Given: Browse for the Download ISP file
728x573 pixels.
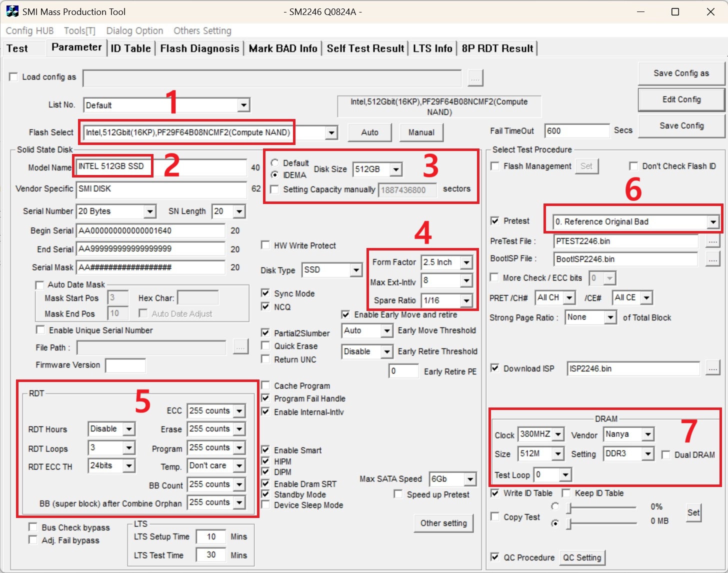Looking at the screenshot, I should point(712,368).
